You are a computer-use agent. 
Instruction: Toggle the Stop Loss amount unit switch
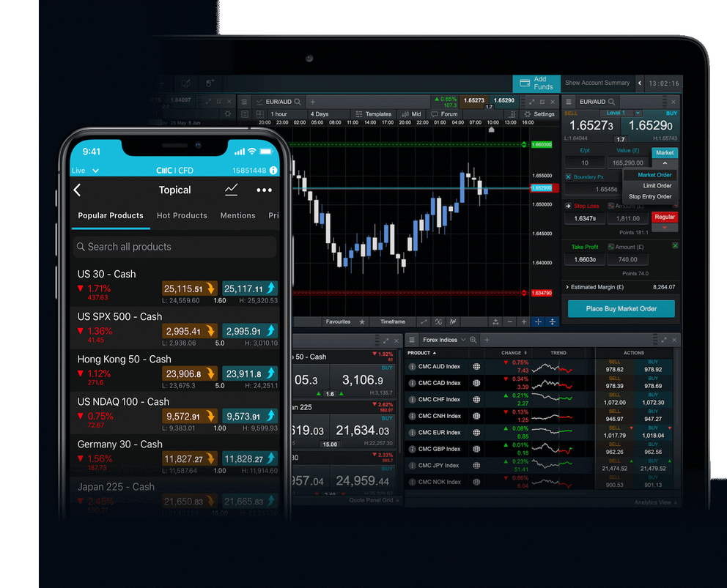coord(611,206)
